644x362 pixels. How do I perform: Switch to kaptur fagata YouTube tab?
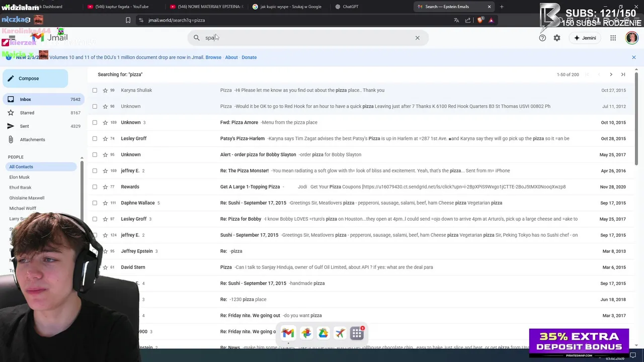point(122,7)
